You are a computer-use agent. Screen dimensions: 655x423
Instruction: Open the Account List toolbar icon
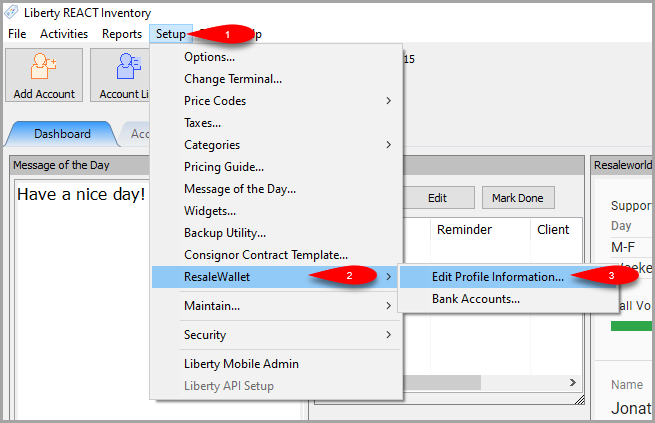click(129, 66)
